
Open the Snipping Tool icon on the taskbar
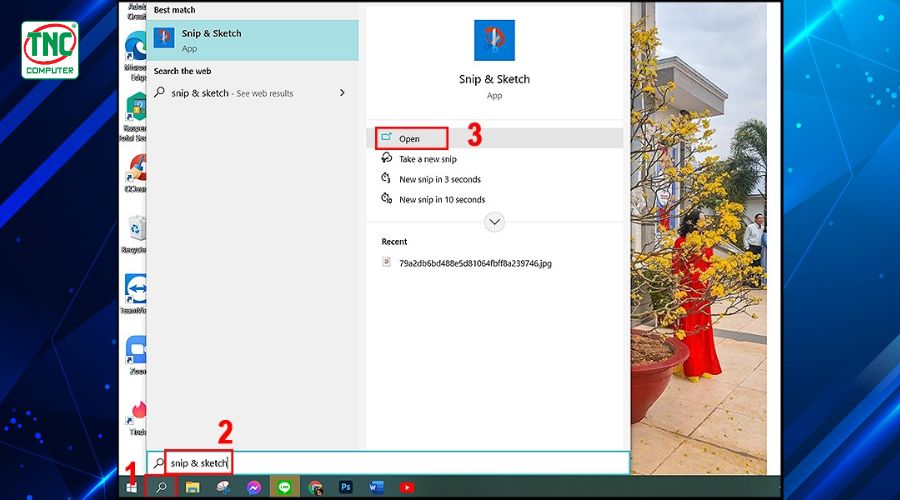coord(223,487)
